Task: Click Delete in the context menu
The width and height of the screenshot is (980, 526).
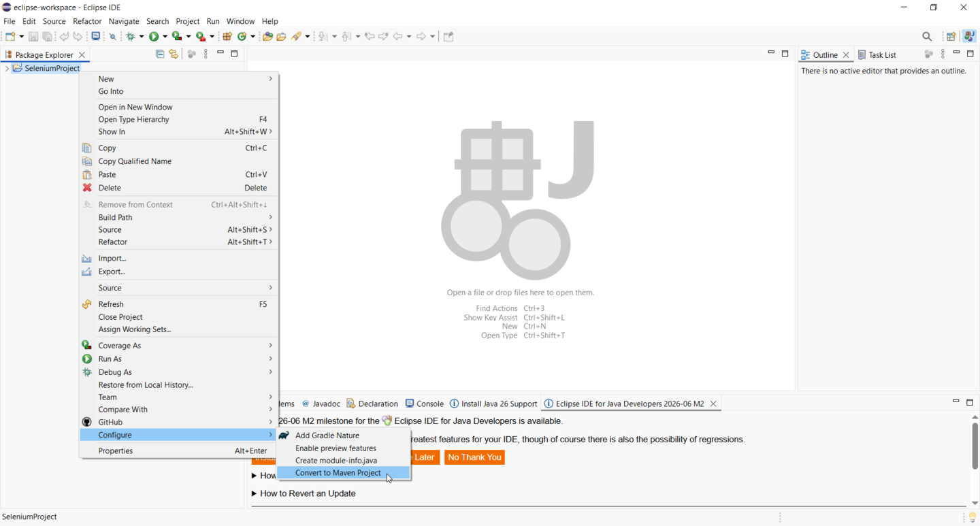Action: 178,188
